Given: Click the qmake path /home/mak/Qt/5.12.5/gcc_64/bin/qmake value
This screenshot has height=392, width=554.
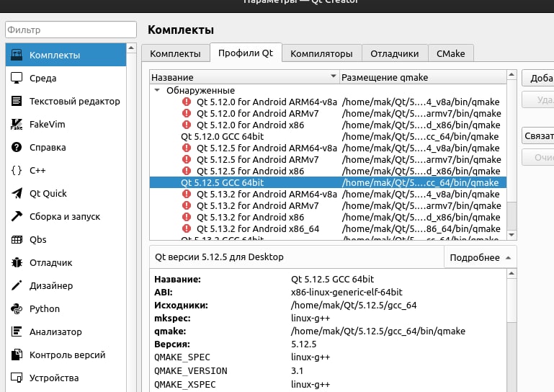Looking at the screenshot, I should [x=378, y=331].
